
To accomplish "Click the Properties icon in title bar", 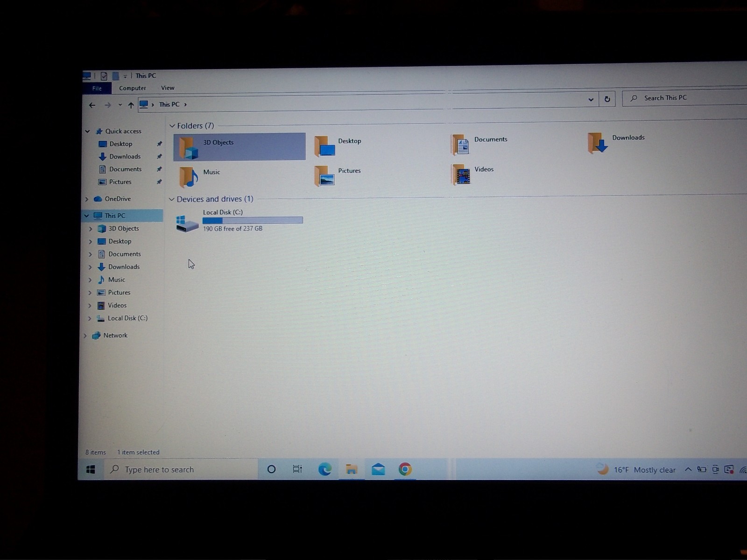I will click(x=104, y=76).
